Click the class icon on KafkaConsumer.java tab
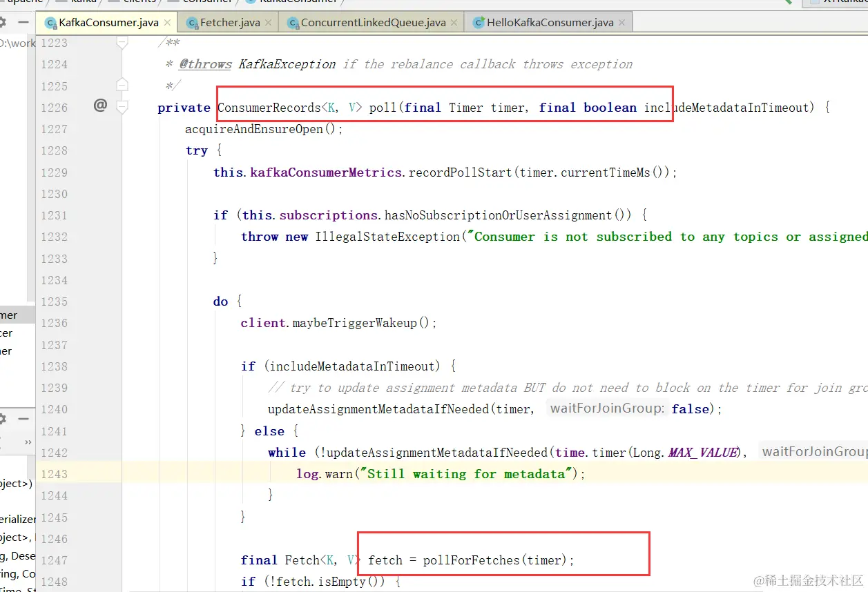This screenshot has width=868, height=592. tap(50, 23)
